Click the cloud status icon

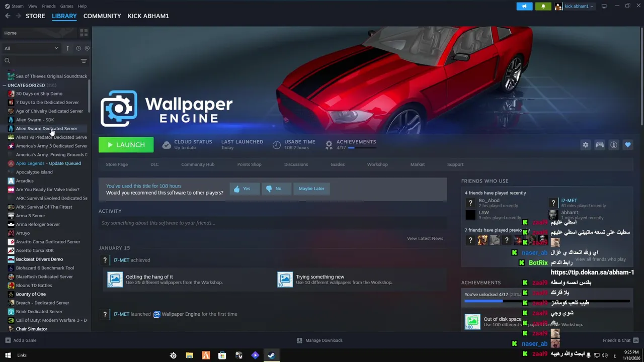coord(167,145)
